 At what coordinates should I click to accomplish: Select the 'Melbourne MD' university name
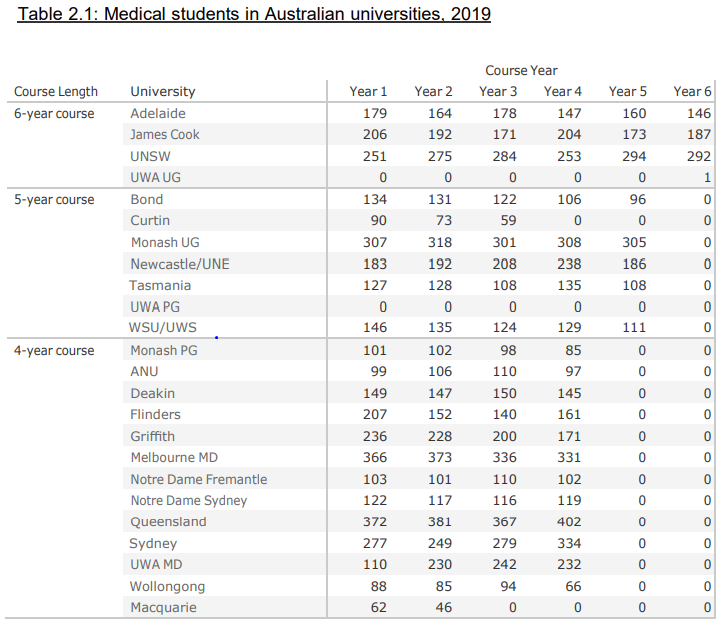tap(174, 458)
